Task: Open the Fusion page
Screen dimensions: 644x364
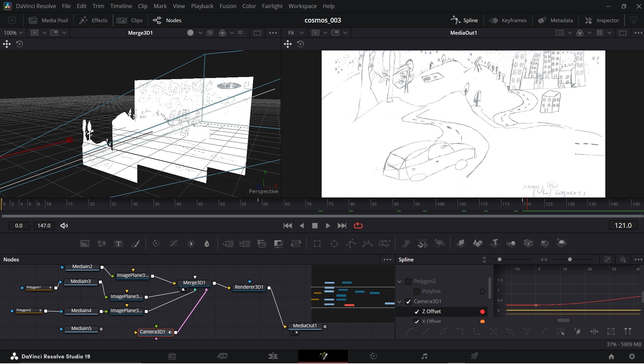Action: (x=323, y=356)
